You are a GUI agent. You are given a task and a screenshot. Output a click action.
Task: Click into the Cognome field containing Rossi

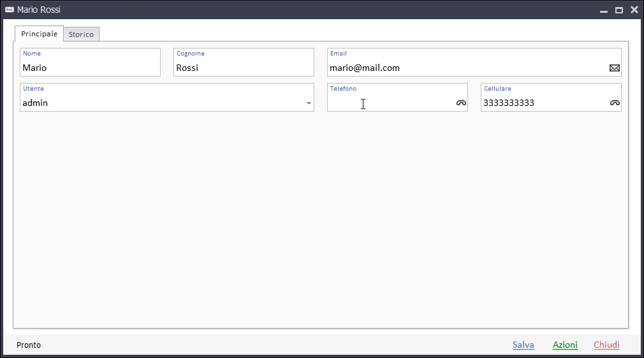242,68
